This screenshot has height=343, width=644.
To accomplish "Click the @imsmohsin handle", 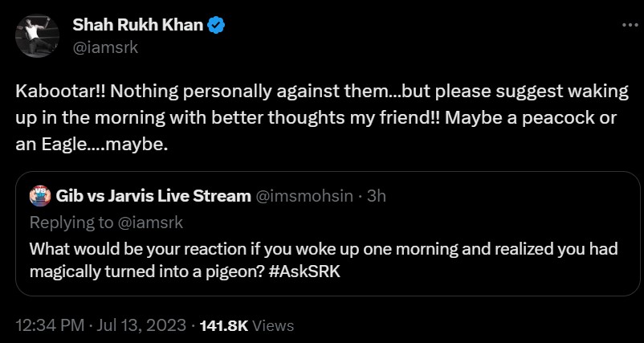I will tap(304, 196).
